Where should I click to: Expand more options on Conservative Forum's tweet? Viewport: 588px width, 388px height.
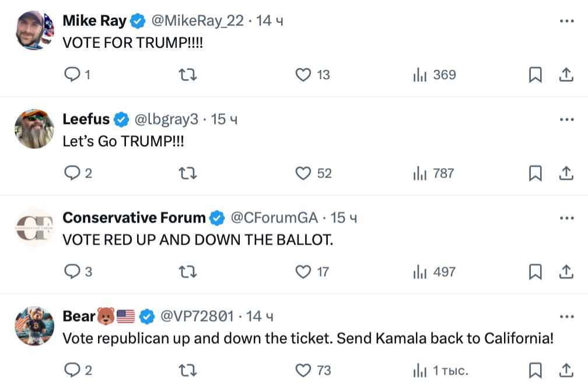[x=566, y=218]
